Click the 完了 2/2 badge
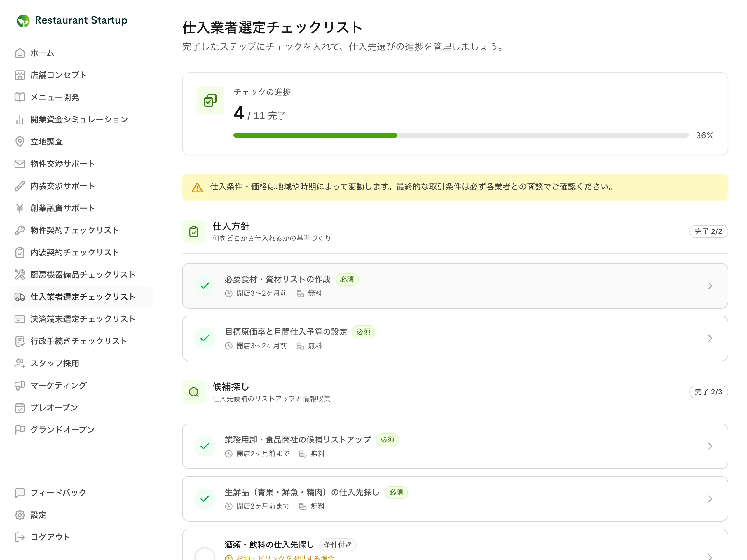 pos(708,232)
